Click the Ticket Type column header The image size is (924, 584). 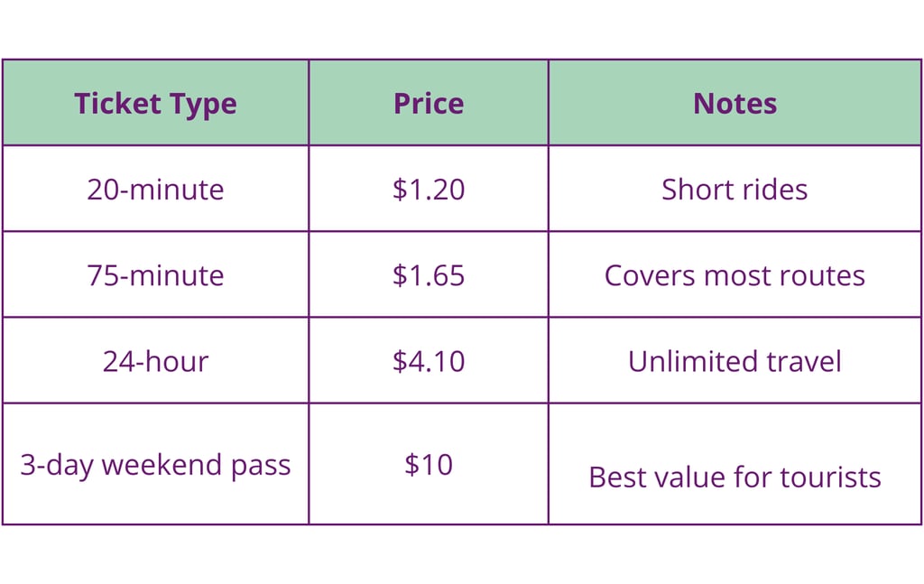(x=155, y=104)
